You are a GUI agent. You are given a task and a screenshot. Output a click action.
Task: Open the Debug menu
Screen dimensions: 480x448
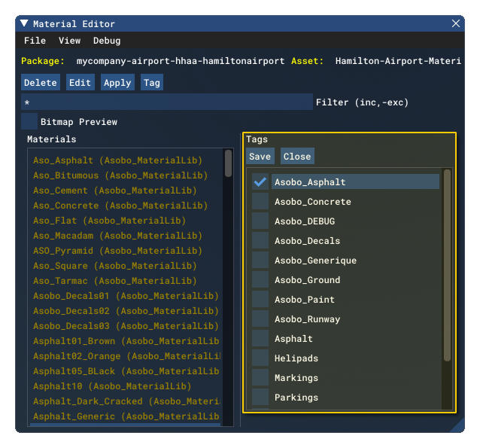click(x=107, y=41)
